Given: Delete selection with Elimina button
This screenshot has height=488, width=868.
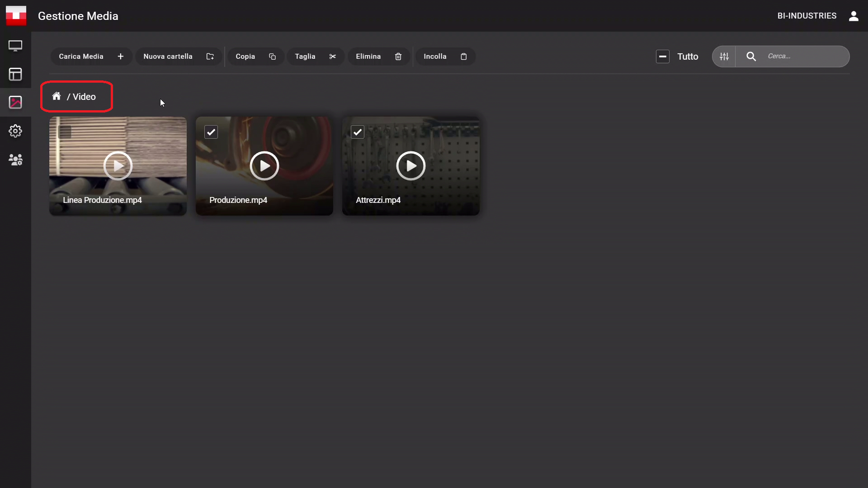Looking at the screenshot, I should (x=378, y=56).
